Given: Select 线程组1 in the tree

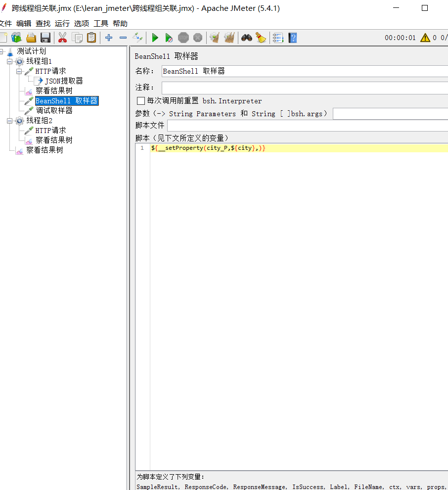Looking at the screenshot, I should point(39,61).
